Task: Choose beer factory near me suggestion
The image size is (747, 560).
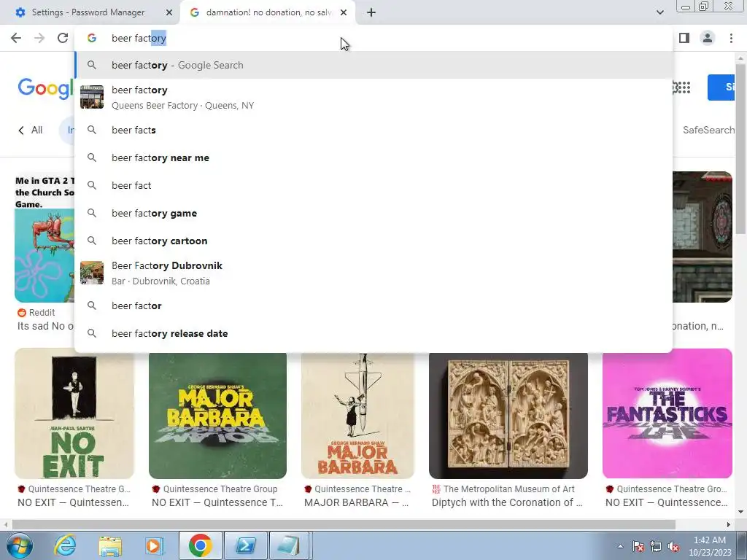Action: 373,157
